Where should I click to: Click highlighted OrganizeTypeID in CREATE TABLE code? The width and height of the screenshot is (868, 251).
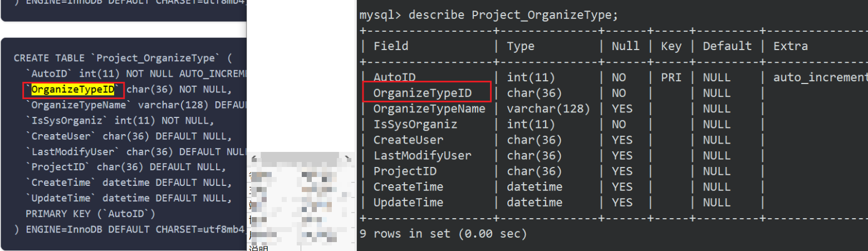[x=73, y=89]
